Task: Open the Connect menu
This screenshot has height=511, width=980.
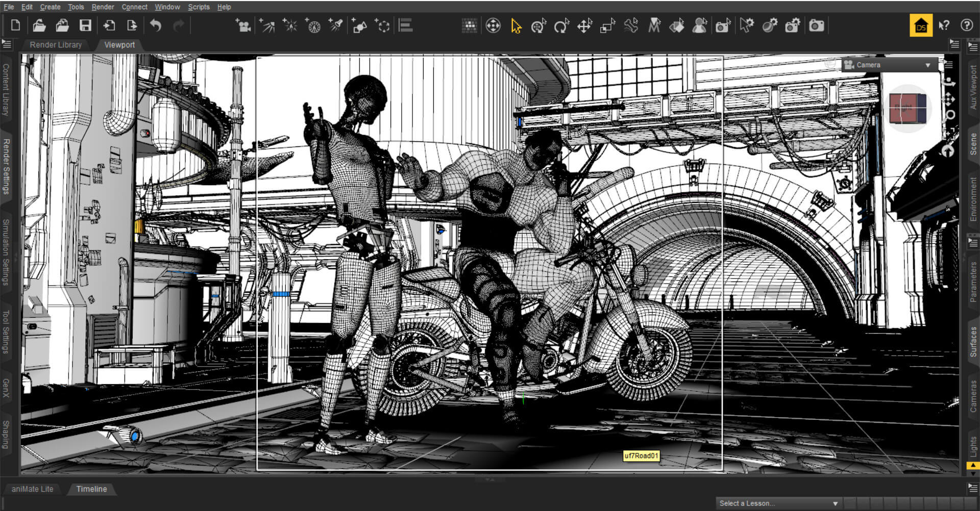Action: click(x=134, y=7)
